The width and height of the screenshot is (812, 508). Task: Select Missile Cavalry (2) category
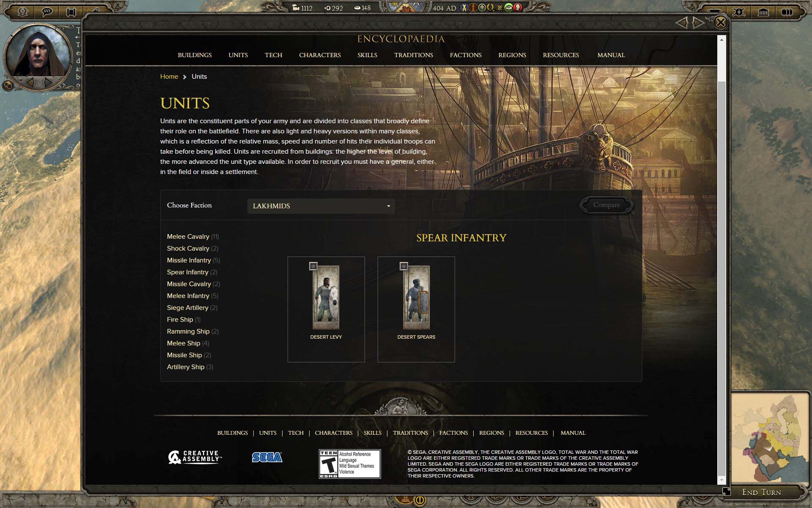[193, 284]
